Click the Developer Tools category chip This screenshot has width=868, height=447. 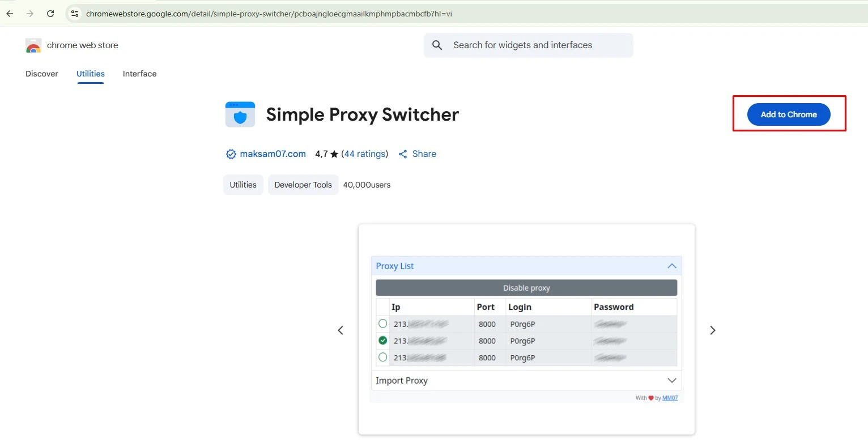tap(303, 185)
